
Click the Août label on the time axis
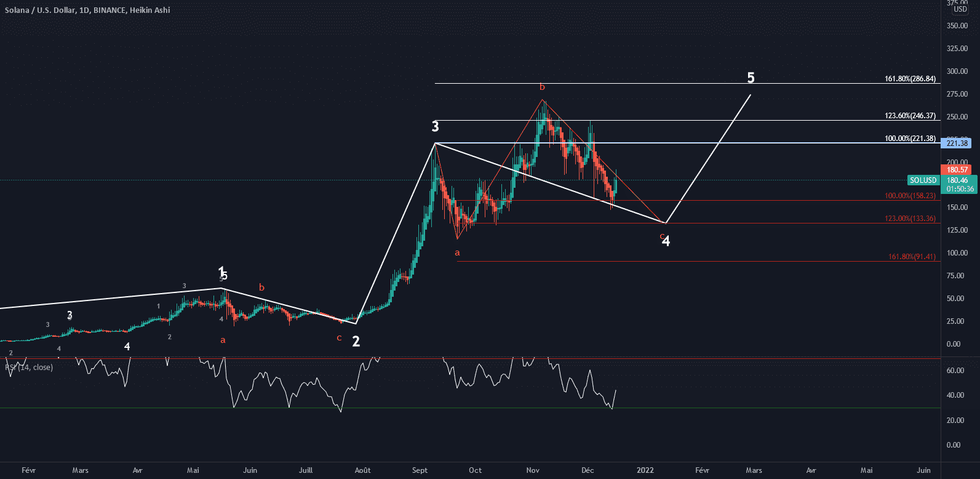[363, 470]
